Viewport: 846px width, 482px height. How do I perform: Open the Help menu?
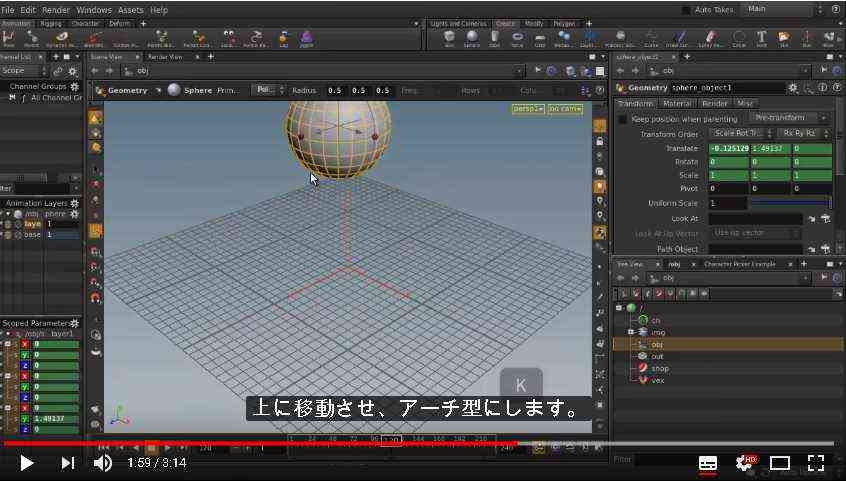(x=159, y=10)
